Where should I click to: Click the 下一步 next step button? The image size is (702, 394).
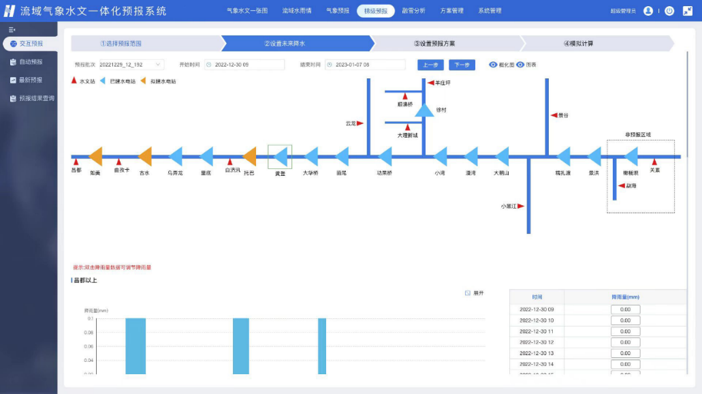pyautogui.click(x=462, y=65)
